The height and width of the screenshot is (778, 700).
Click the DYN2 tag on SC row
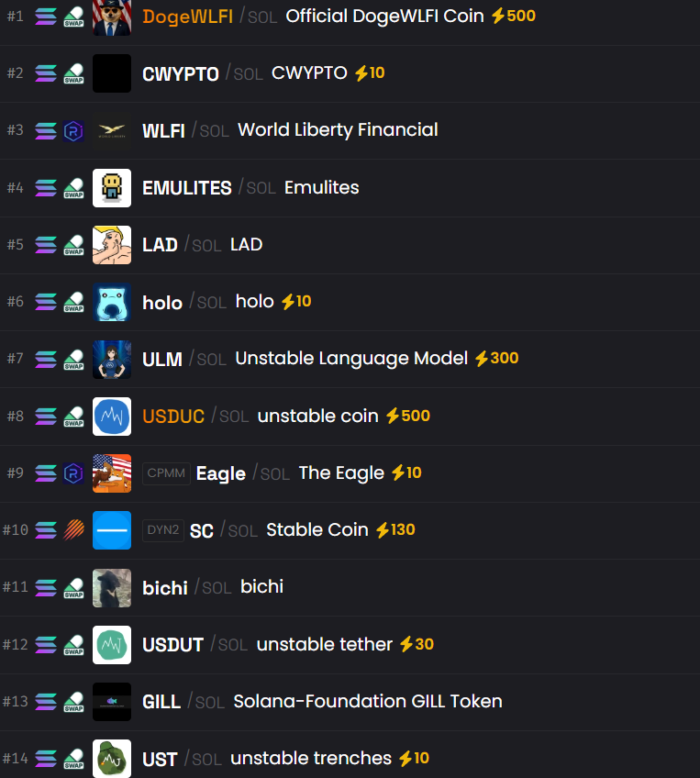162,530
